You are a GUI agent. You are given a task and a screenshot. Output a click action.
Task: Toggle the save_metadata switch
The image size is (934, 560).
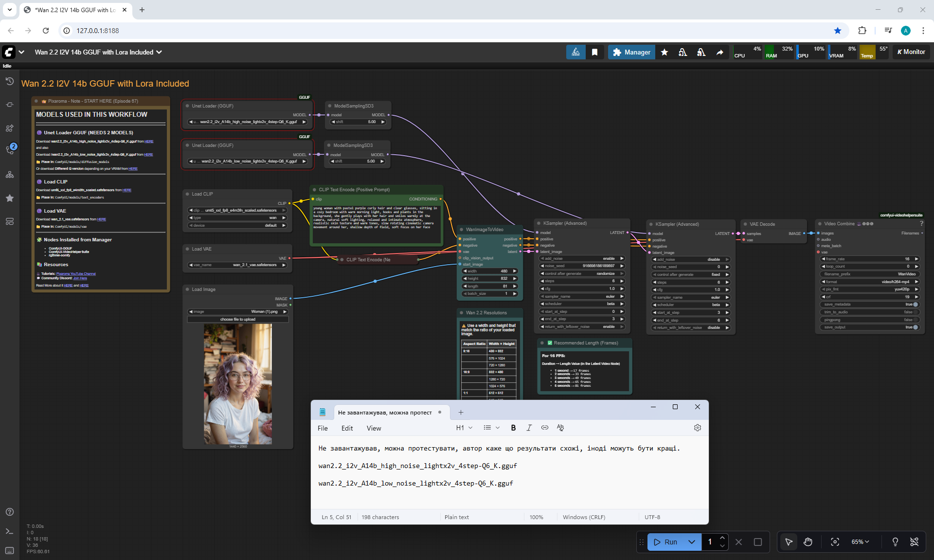(915, 305)
